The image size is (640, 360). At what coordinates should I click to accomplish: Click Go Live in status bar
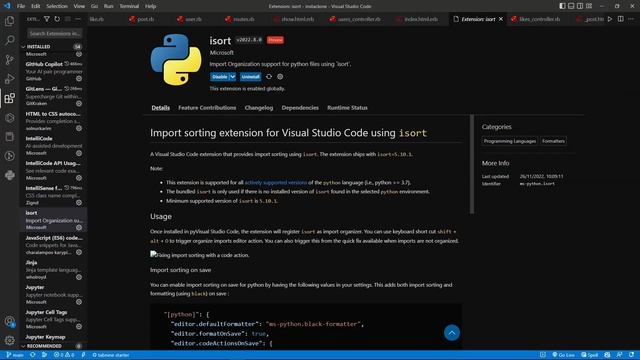(563, 355)
